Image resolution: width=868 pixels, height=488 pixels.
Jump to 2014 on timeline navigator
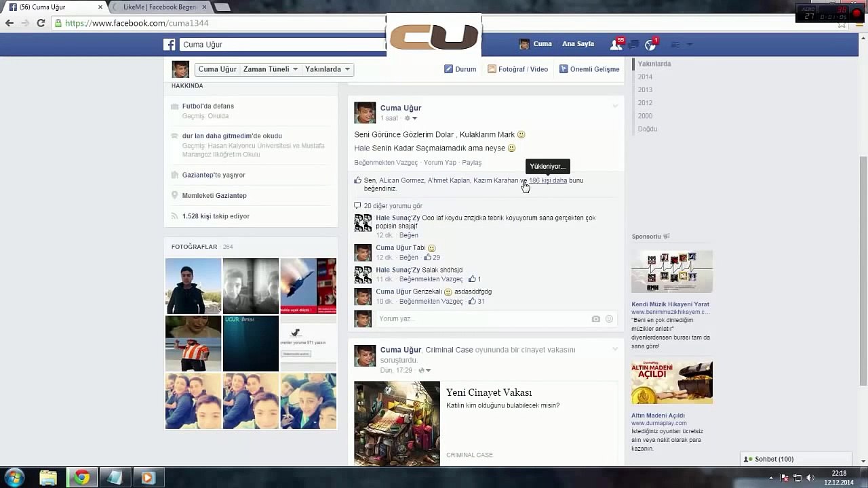pos(645,77)
